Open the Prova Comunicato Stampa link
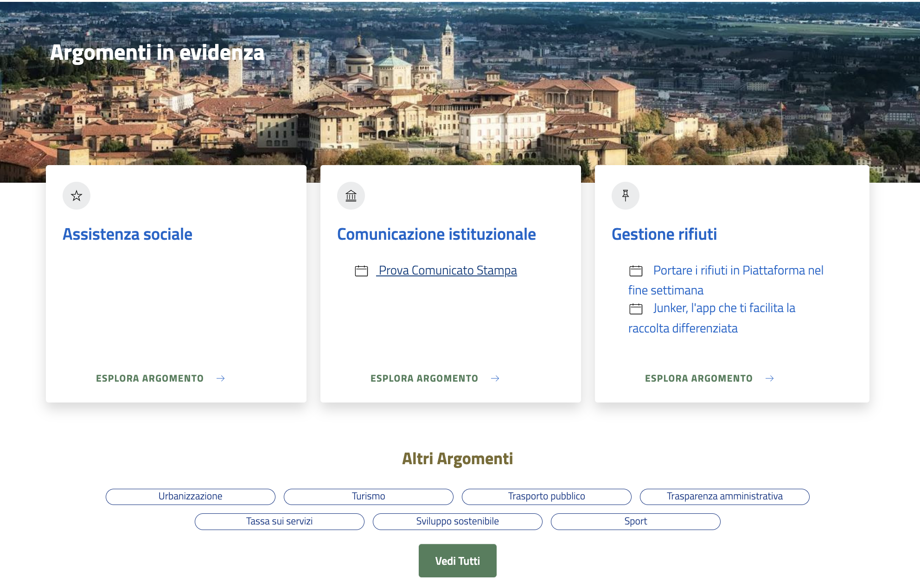Image resolution: width=920 pixels, height=588 pixels. (x=447, y=270)
